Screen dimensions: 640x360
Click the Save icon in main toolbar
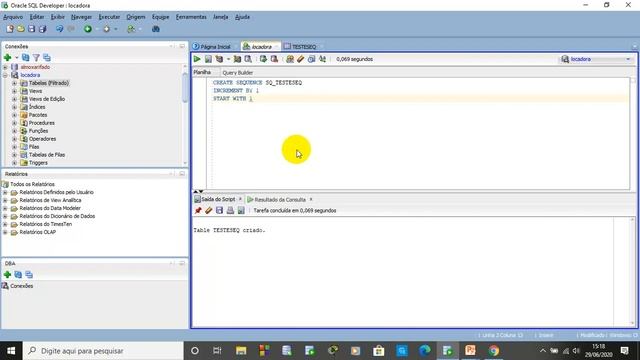click(31, 29)
